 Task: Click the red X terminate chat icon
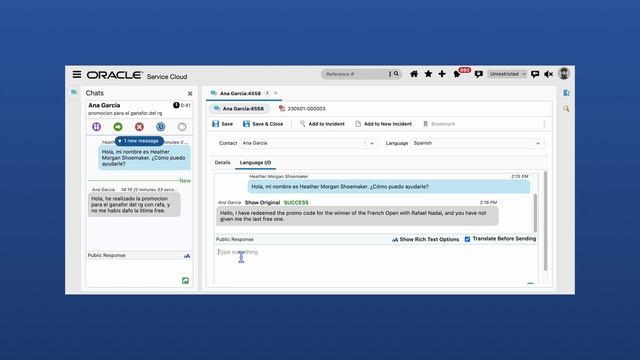tap(139, 127)
